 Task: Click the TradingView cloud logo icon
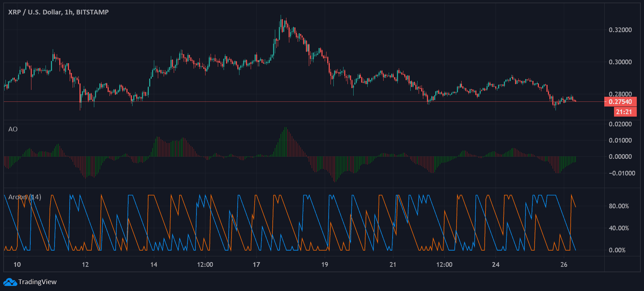10,282
